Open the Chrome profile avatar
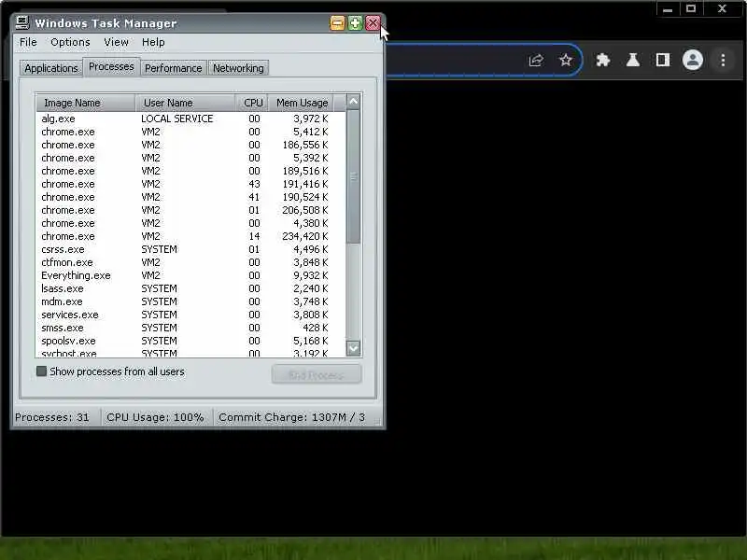The height and width of the screenshot is (560, 747). click(693, 60)
